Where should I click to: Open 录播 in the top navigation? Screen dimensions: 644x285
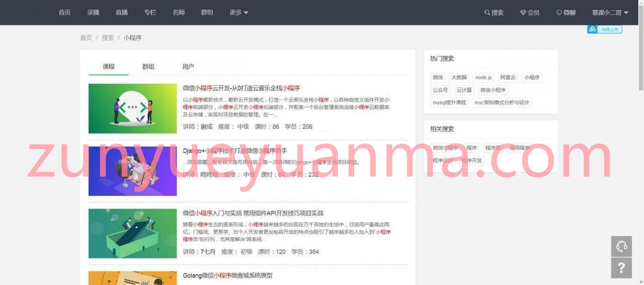93,13
